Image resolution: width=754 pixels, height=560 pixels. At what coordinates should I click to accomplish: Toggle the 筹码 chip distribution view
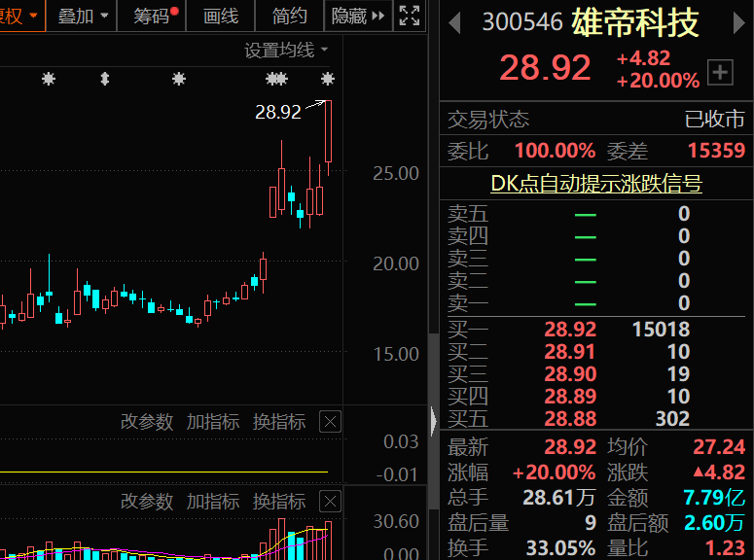pos(155,16)
